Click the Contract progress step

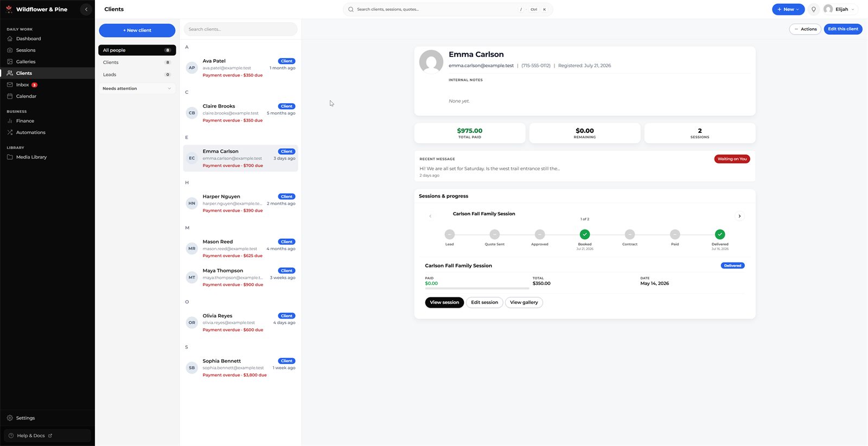pyautogui.click(x=630, y=234)
